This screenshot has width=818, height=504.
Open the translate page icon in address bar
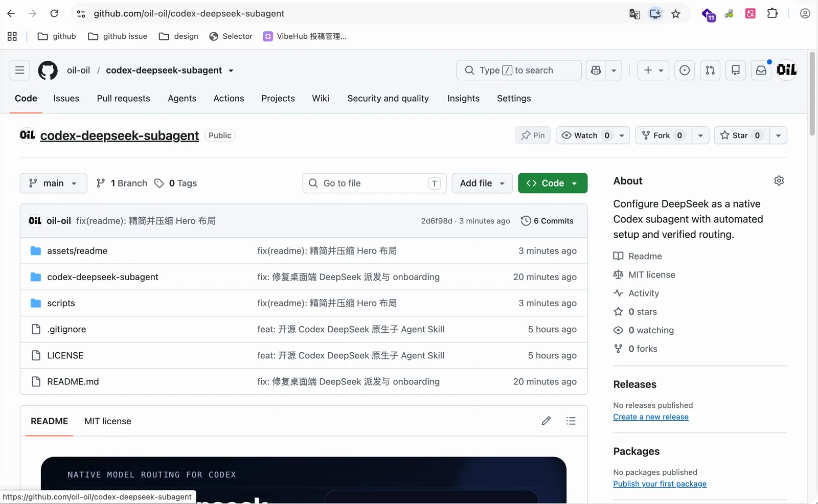[634, 14]
